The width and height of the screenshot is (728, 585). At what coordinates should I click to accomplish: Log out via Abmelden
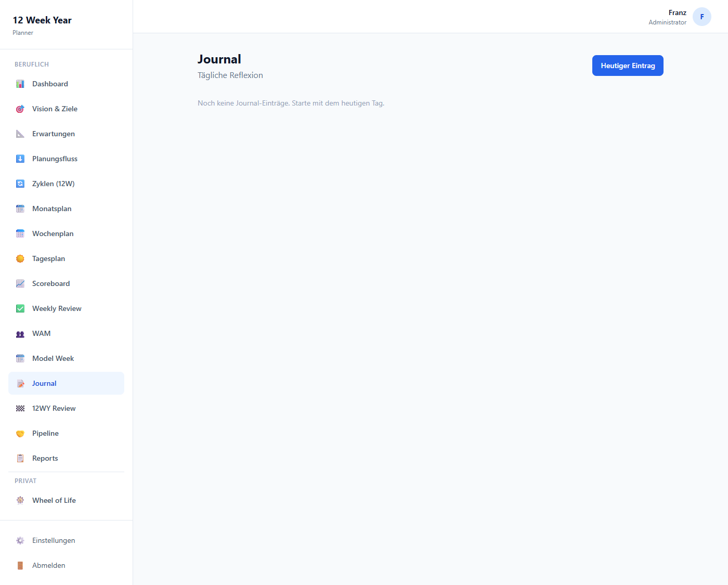(x=48, y=566)
